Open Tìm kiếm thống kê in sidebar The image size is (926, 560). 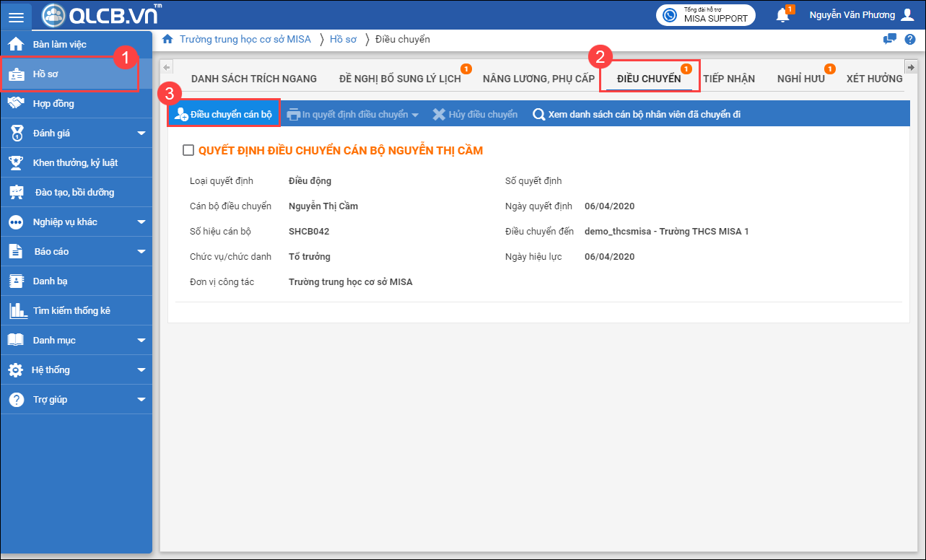pos(71,311)
